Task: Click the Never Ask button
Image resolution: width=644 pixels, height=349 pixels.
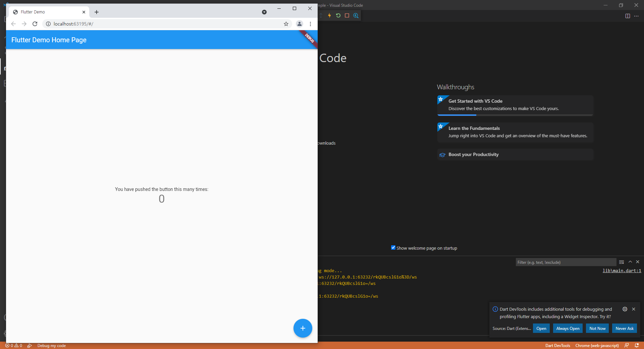Action: point(625,329)
